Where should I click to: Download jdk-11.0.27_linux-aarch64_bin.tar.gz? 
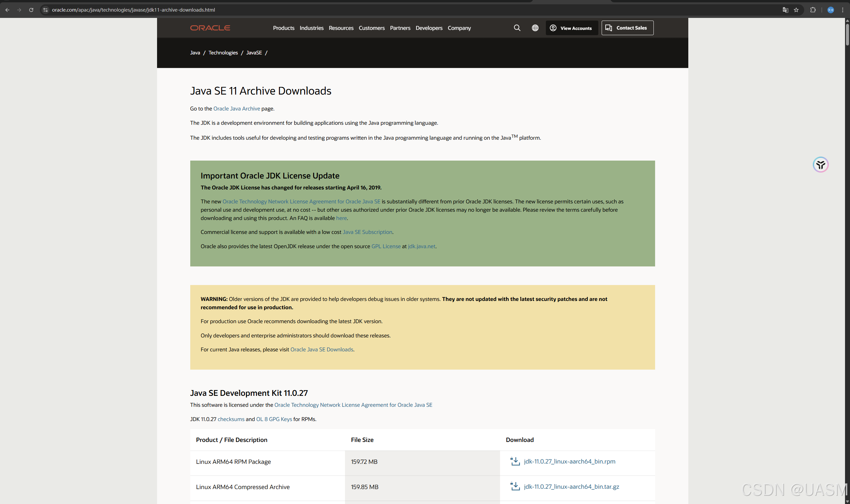click(571, 486)
